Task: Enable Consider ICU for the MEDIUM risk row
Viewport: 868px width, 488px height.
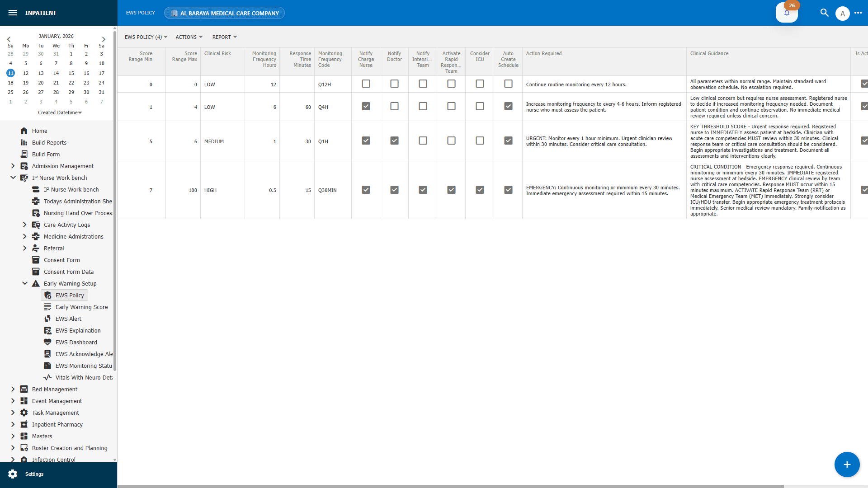Action: [480, 141]
